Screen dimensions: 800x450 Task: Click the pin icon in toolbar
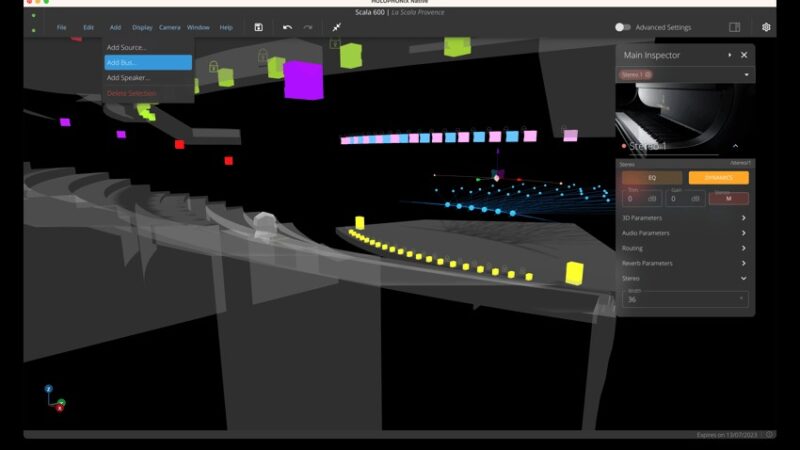pos(337,27)
